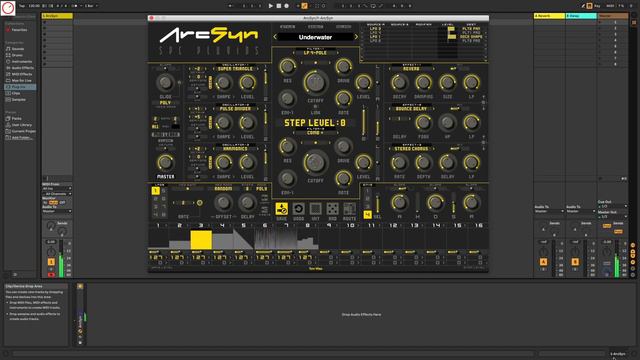Select sequencer step 7 label
The height and width of the screenshot is (360, 640).
tap(286, 225)
